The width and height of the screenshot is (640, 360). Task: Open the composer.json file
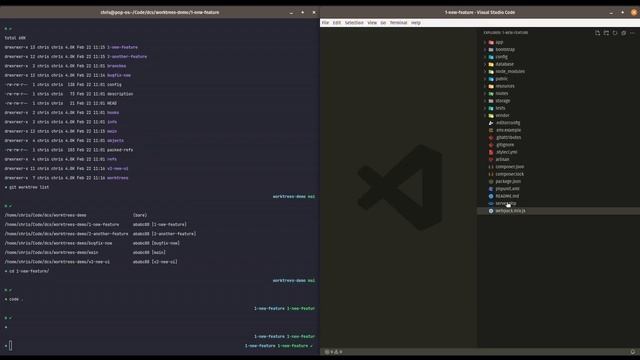tap(510, 167)
